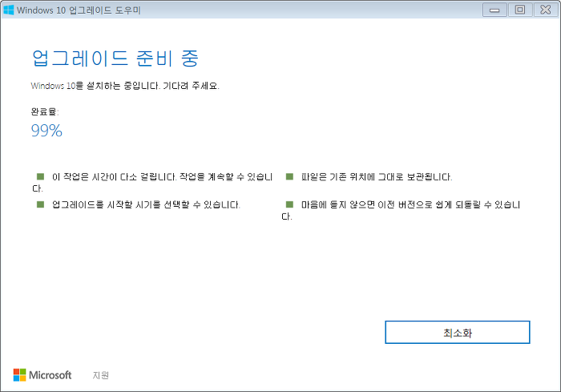Click the 최소화 button
Screen dimensions: 561x392
(458, 332)
